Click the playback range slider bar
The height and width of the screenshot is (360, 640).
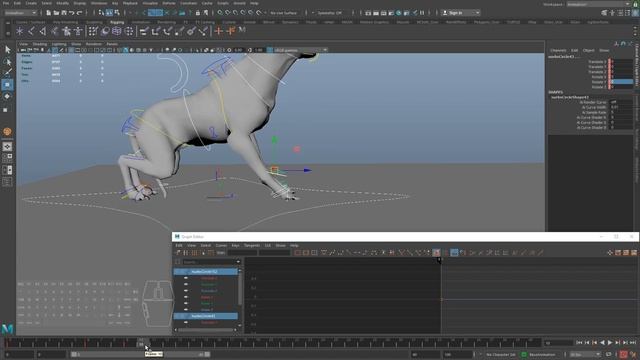tap(140, 354)
